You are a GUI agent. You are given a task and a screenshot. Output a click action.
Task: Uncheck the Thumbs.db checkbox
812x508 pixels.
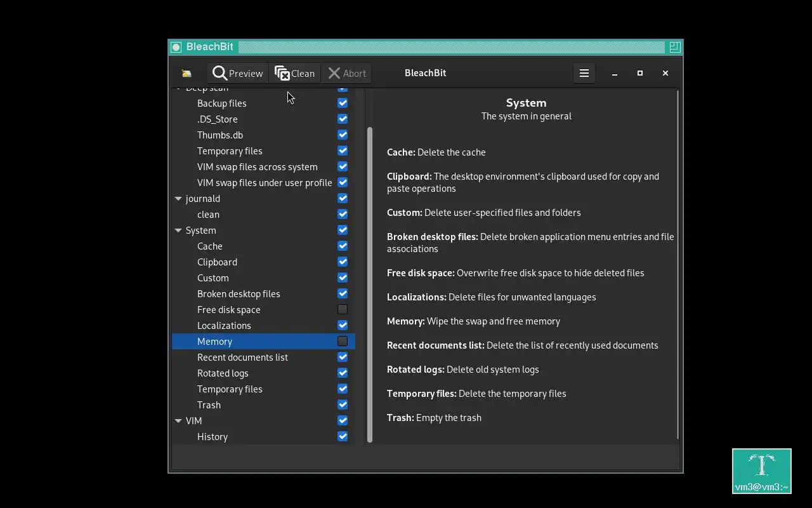[x=343, y=135]
